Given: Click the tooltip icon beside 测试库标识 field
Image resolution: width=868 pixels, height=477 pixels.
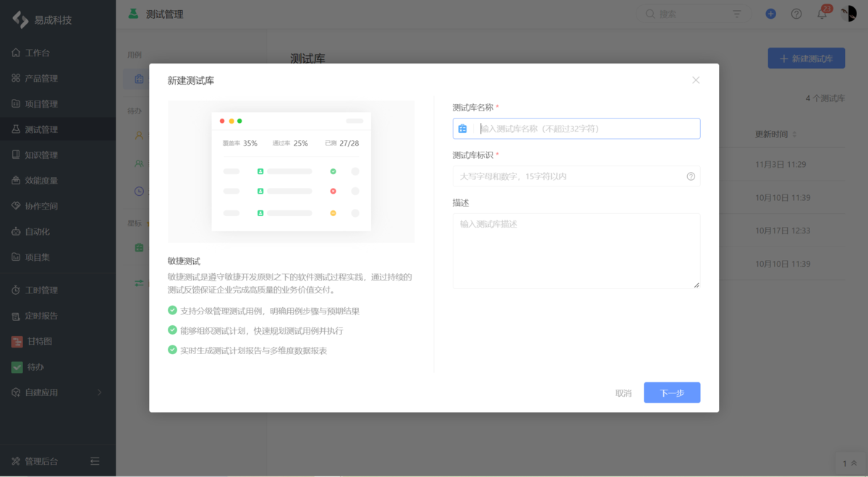Looking at the screenshot, I should coord(691,176).
